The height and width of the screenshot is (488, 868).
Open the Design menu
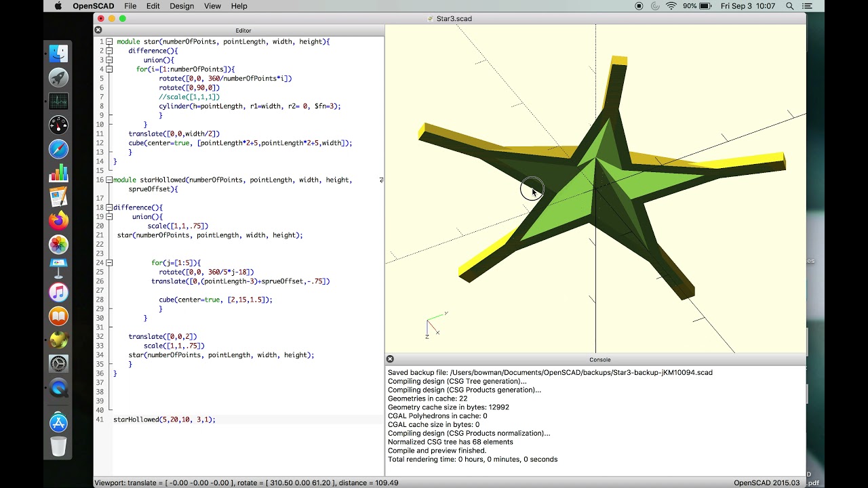182,6
